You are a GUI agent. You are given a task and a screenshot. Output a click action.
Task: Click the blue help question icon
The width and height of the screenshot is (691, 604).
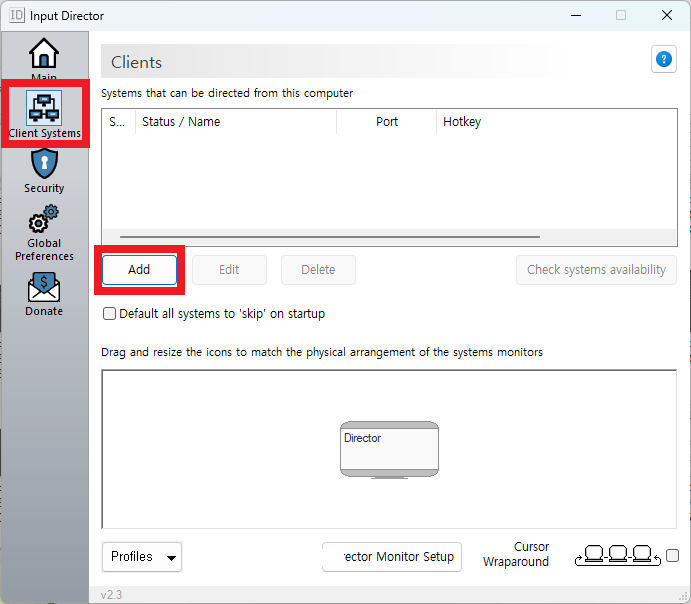[x=664, y=59]
